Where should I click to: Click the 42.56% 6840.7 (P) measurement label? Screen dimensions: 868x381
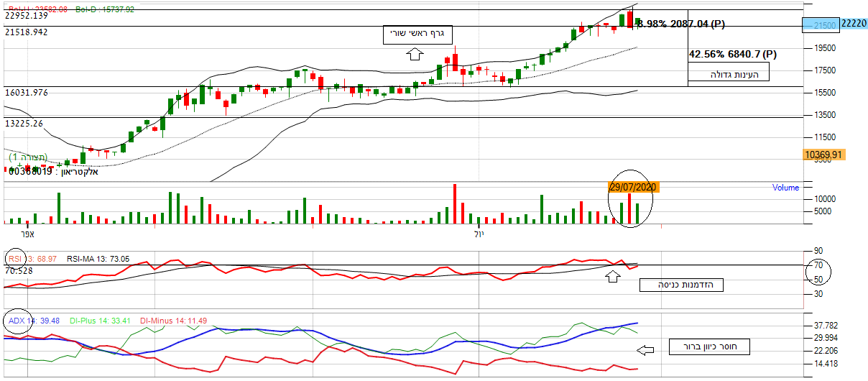click(732, 54)
